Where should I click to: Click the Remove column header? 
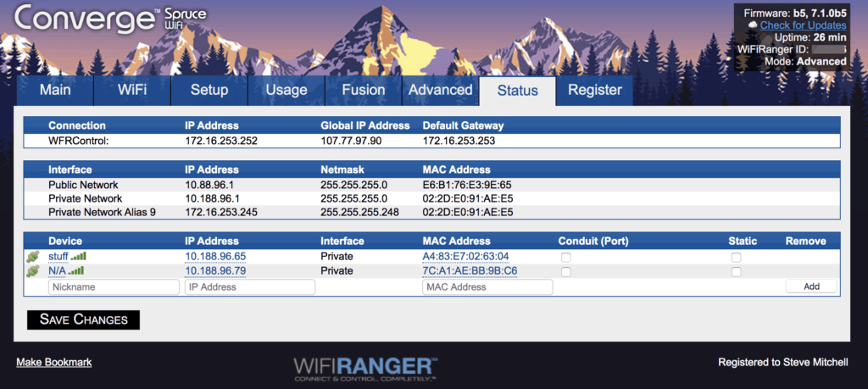[x=805, y=241]
